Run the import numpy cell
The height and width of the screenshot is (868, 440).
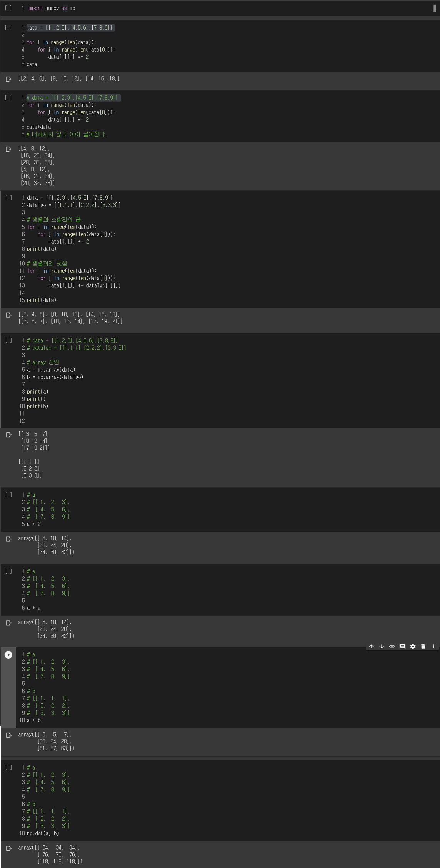8,8
